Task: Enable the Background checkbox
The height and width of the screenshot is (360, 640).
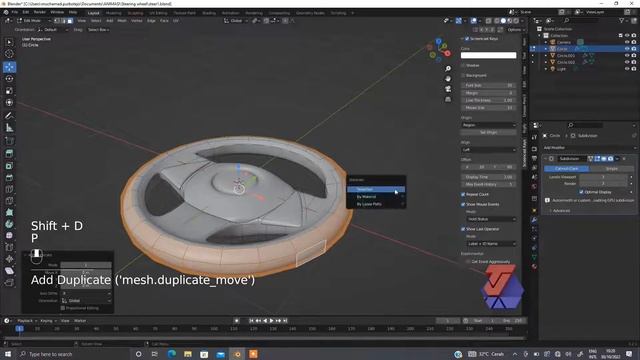Action: (463, 76)
